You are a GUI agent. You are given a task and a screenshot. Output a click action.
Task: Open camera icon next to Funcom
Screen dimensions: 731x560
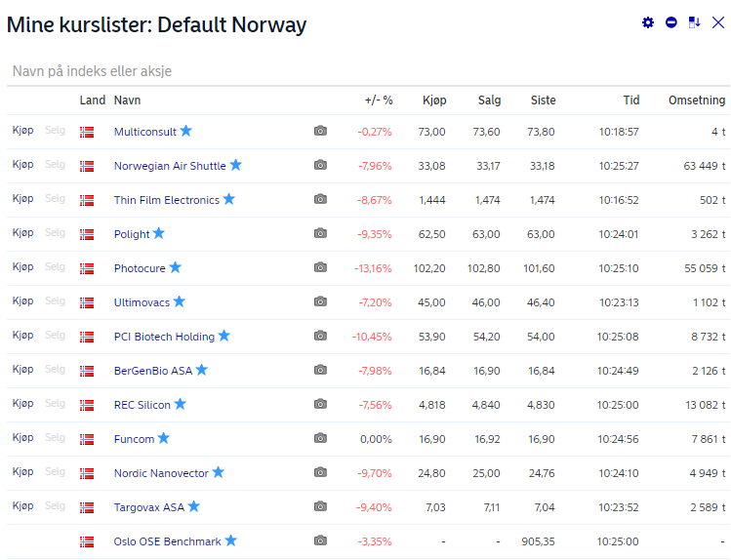pyautogui.click(x=320, y=438)
